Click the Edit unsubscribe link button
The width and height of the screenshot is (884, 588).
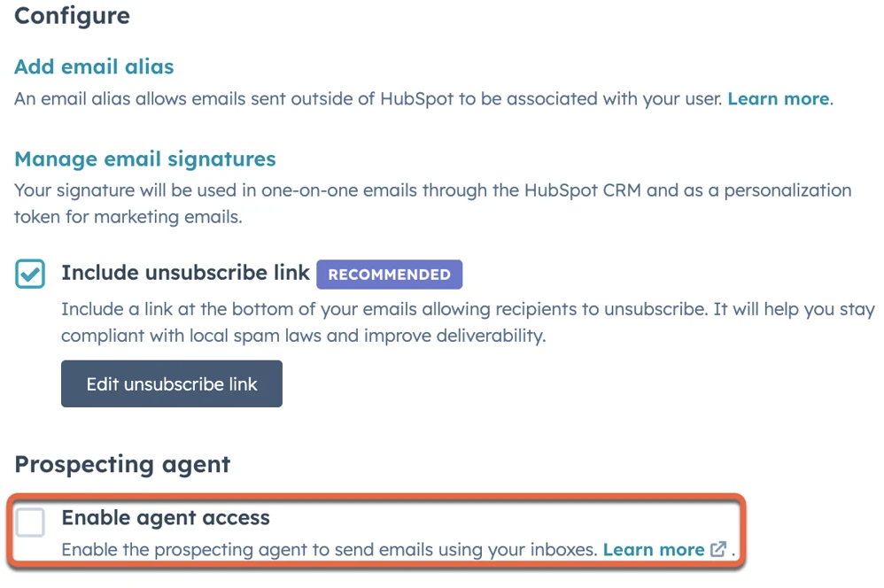click(171, 383)
